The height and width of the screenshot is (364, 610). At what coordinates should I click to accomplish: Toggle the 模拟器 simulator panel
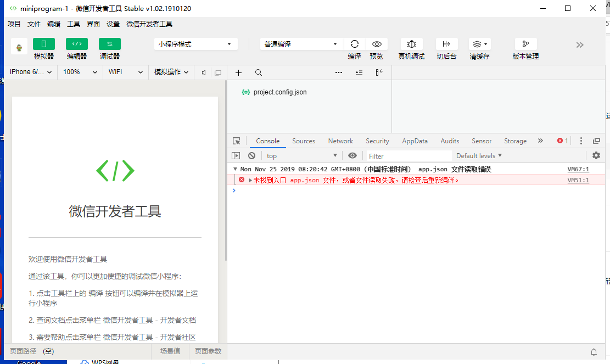[44, 44]
